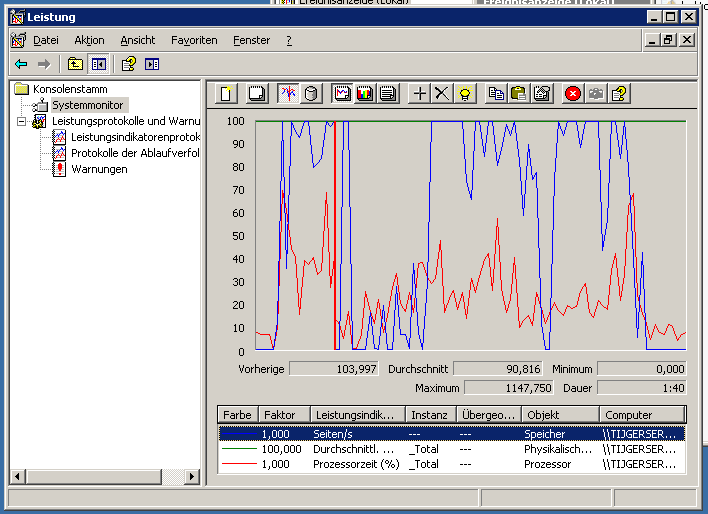The height and width of the screenshot is (514, 708).
Task: Create a new counter set
Action: tap(226, 94)
